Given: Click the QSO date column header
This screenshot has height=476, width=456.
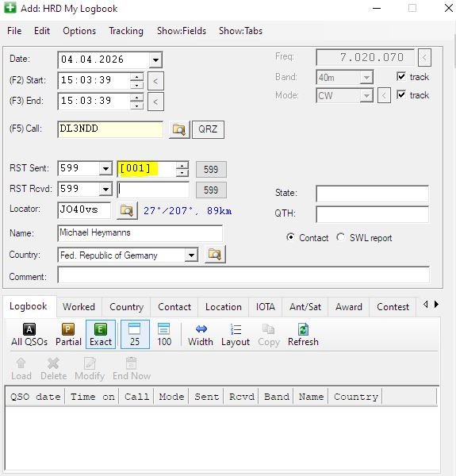Looking at the screenshot, I should click(x=35, y=397).
